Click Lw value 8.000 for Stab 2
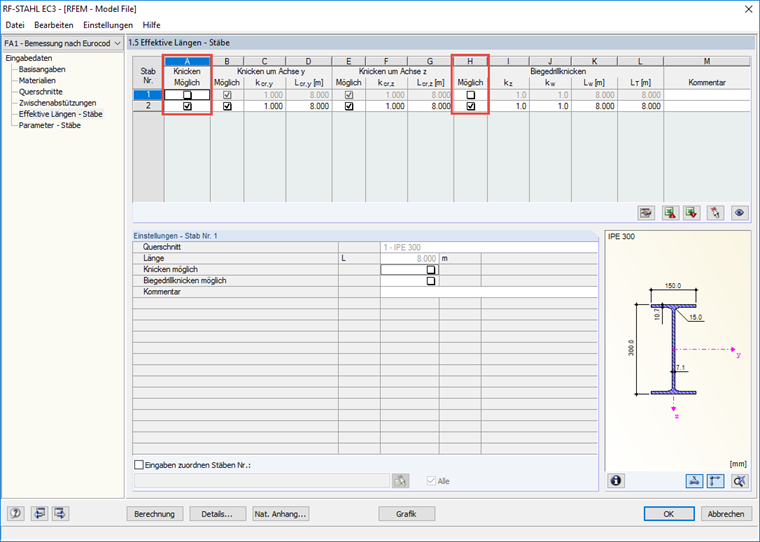Image resolution: width=760 pixels, height=542 pixels. (x=594, y=106)
